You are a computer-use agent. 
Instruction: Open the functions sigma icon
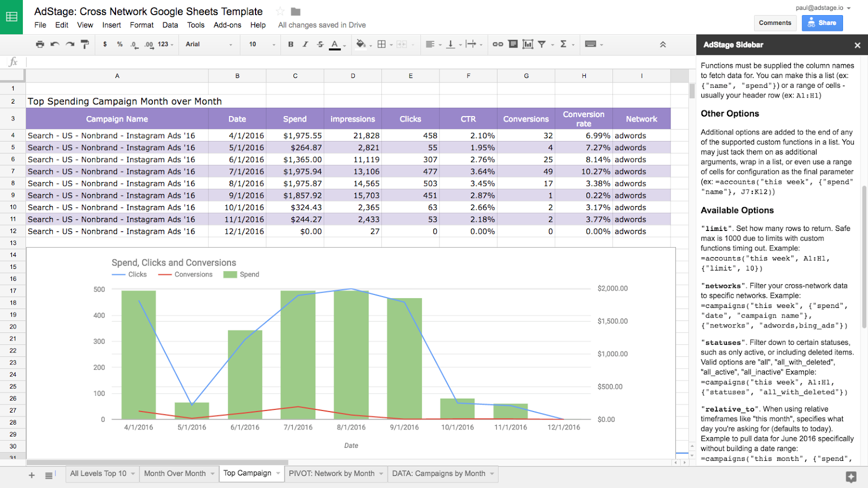coord(563,44)
